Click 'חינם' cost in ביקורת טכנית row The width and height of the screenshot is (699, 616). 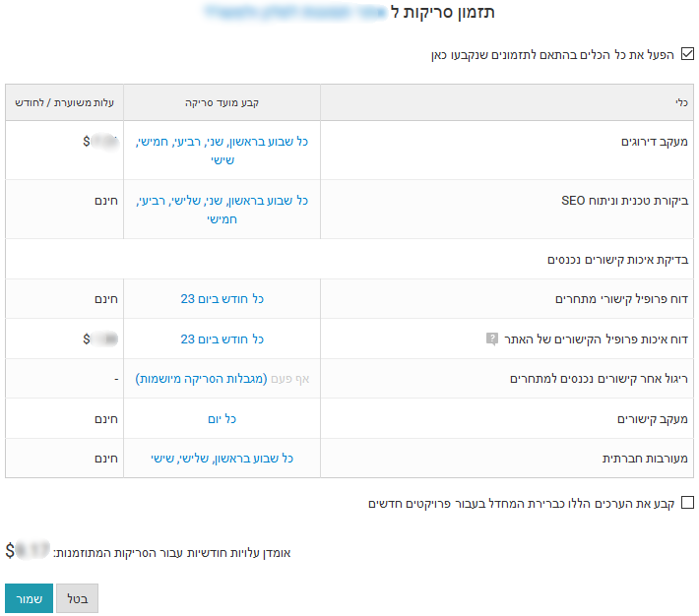pyautogui.click(x=106, y=201)
